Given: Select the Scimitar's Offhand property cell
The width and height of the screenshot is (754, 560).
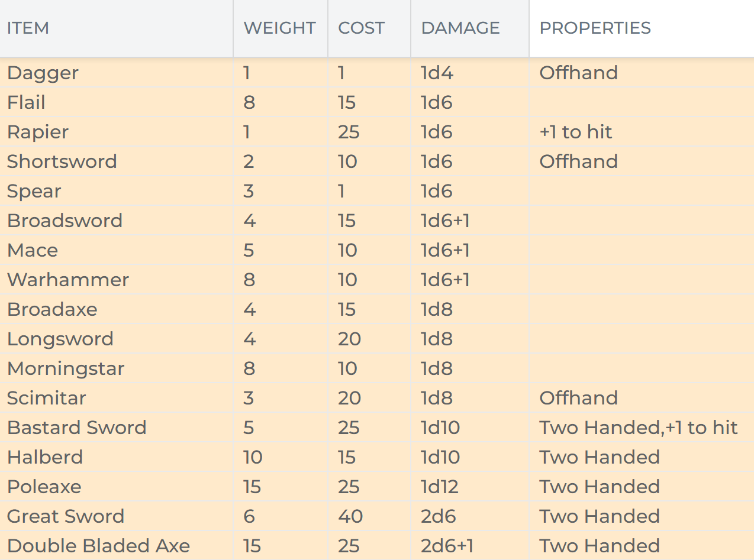Looking at the screenshot, I should pyautogui.click(x=578, y=398).
